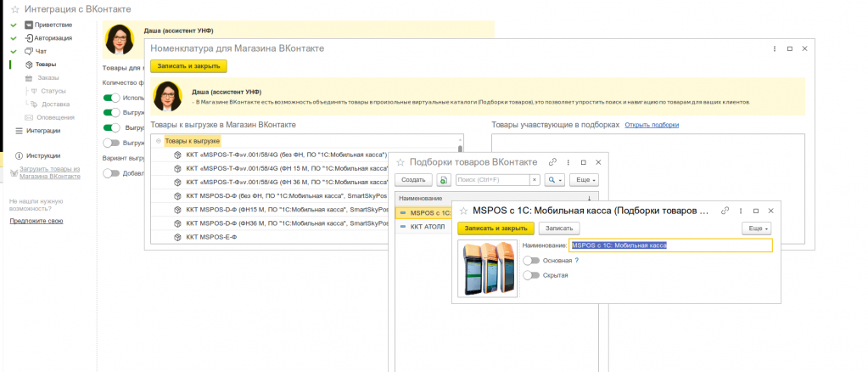
Task: Enable the Скрытая toggle
Action: 531,275
